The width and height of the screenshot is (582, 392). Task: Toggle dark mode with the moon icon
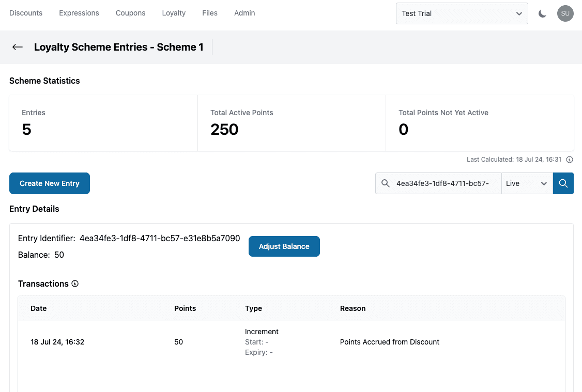pyautogui.click(x=542, y=13)
